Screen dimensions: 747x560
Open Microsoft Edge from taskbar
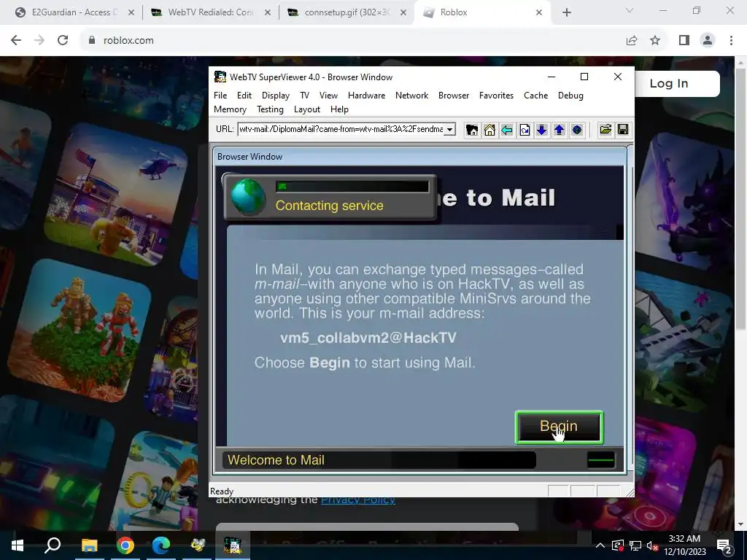point(161,545)
